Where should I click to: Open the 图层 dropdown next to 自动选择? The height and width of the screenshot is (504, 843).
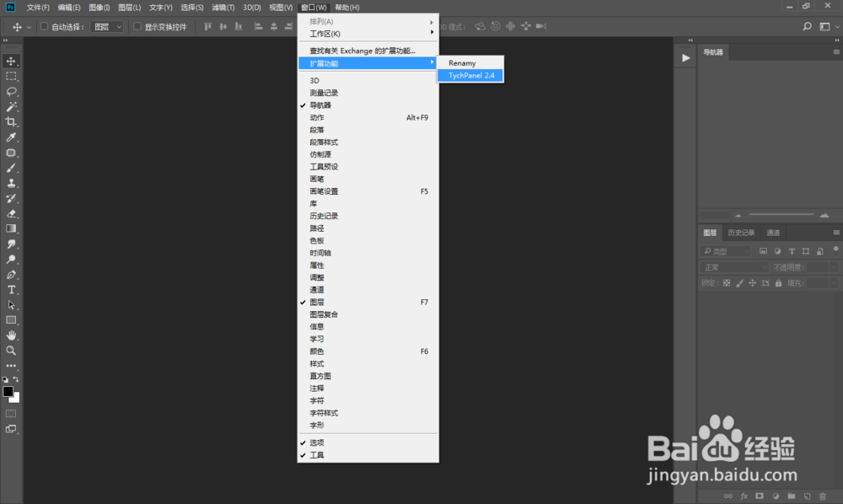point(107,26)
